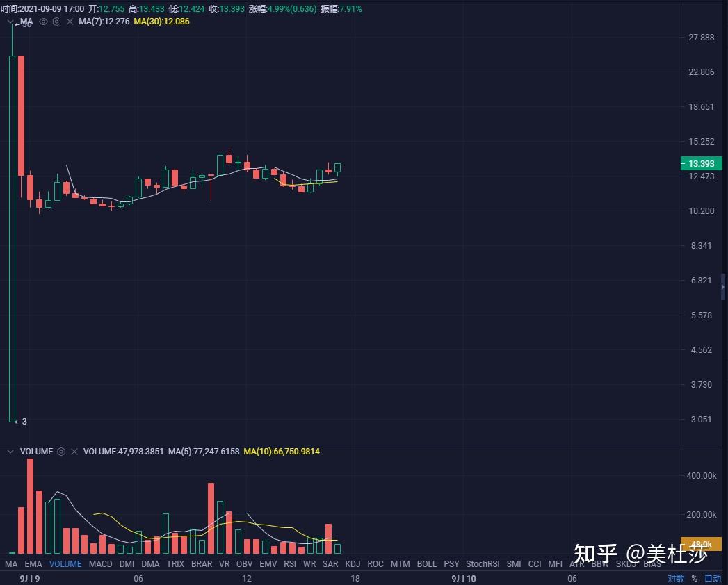Remove the MA overlay with the X icon
The width and height of the screenshot is (728, 585).
click(x=70, y=22)
